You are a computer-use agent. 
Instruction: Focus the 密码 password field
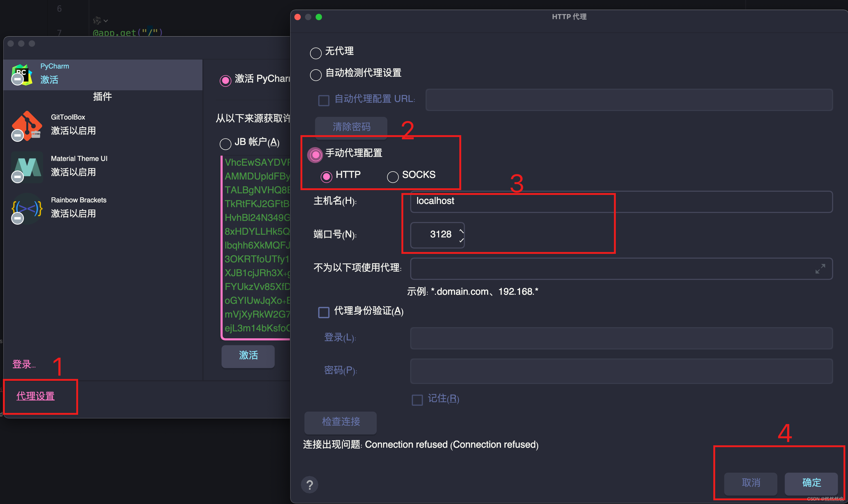click(x=621, y=371)
